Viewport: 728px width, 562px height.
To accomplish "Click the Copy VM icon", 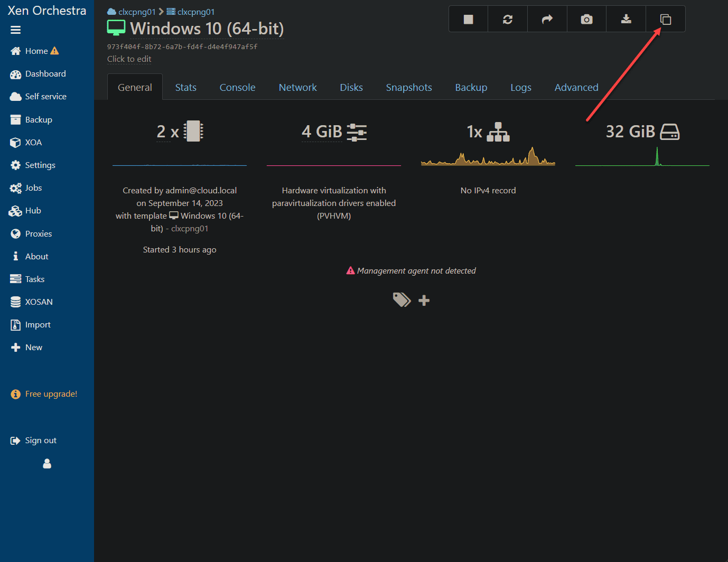I will click(x=666, y=20).
